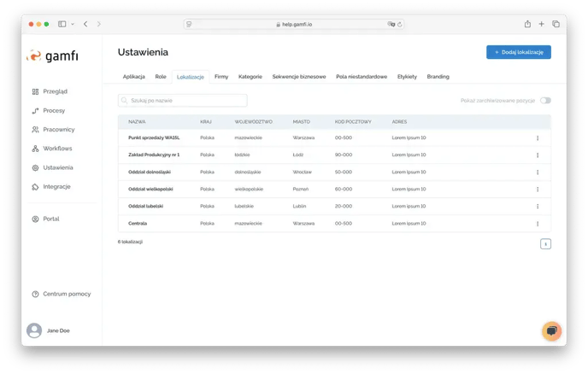The image size is (588, 374).
Task: Open row menu for Punkt sprzedaży WA1SL
Action: [x=538, y=137]
